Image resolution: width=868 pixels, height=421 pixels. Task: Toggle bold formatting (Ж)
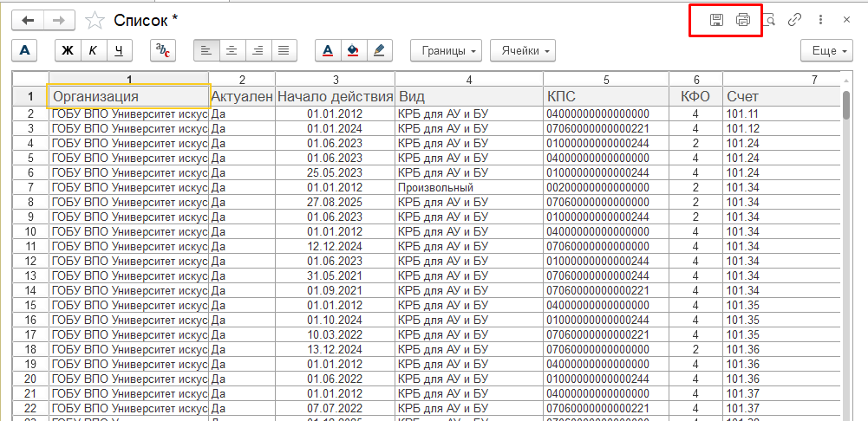69,50
